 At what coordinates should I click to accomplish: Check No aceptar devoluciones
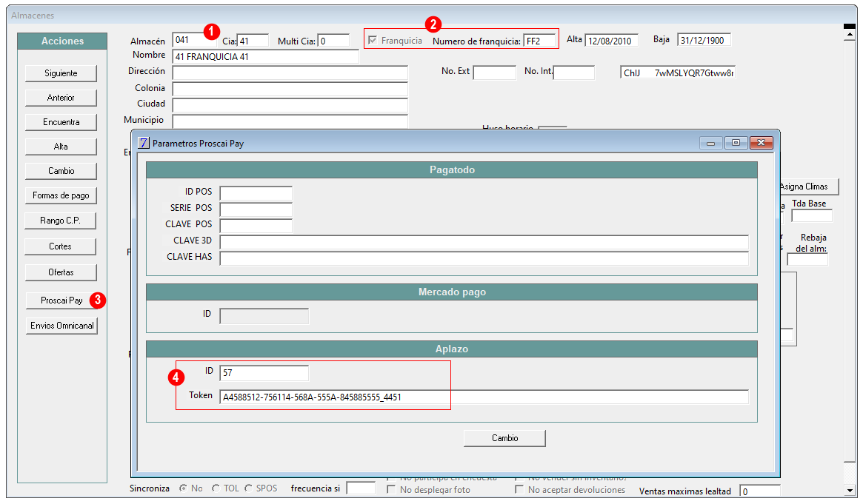[x=519, y=489]
